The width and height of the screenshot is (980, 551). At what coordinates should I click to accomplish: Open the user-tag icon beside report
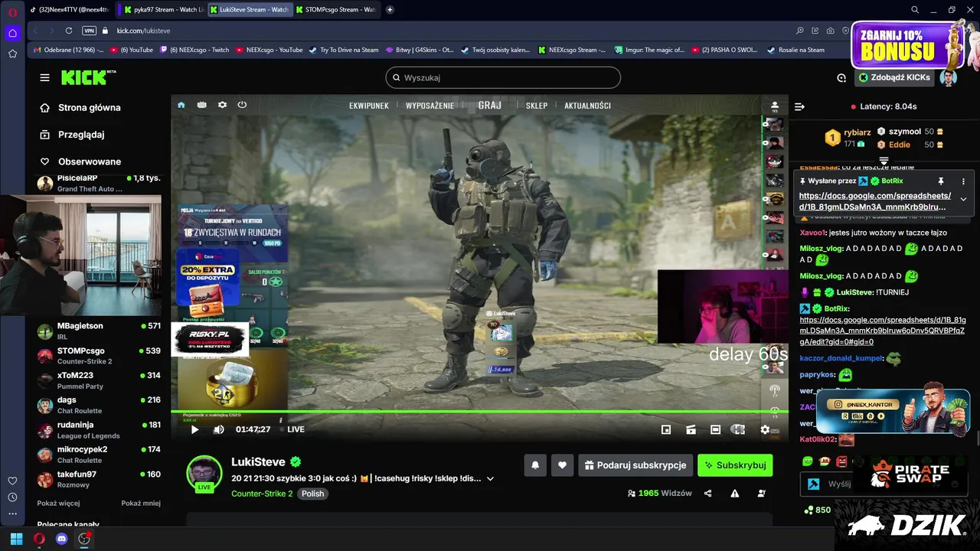761,494
